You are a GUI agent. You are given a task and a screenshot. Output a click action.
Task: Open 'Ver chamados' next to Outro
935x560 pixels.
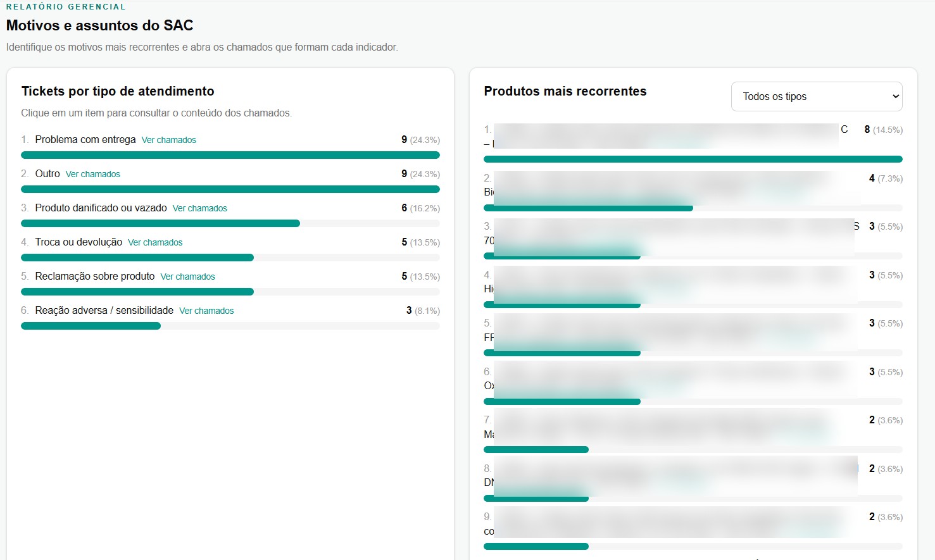coord(93,174)
